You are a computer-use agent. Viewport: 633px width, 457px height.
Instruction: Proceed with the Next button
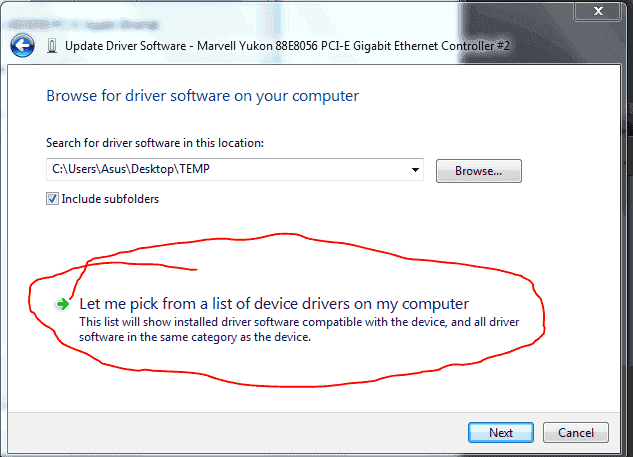(x=501, y=433)
